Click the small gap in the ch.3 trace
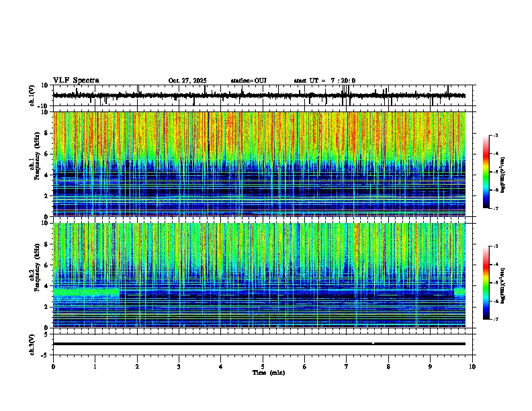Image resolution: width=532 pixels, height=411 pixels. (x=373, y=344)
